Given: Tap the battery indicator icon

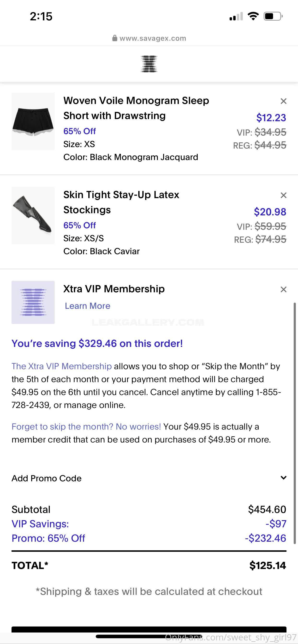Looking at the screenshot, I should click(x=273, y=16).
